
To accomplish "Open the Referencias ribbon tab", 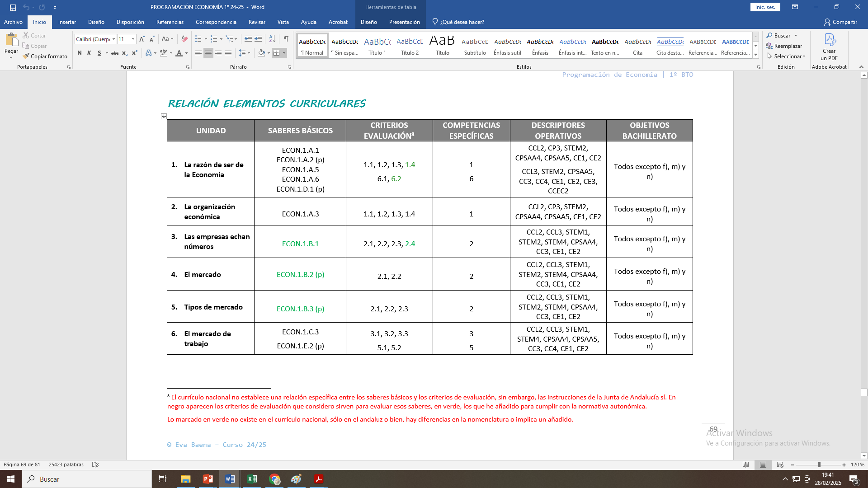I will click(170, 22).
